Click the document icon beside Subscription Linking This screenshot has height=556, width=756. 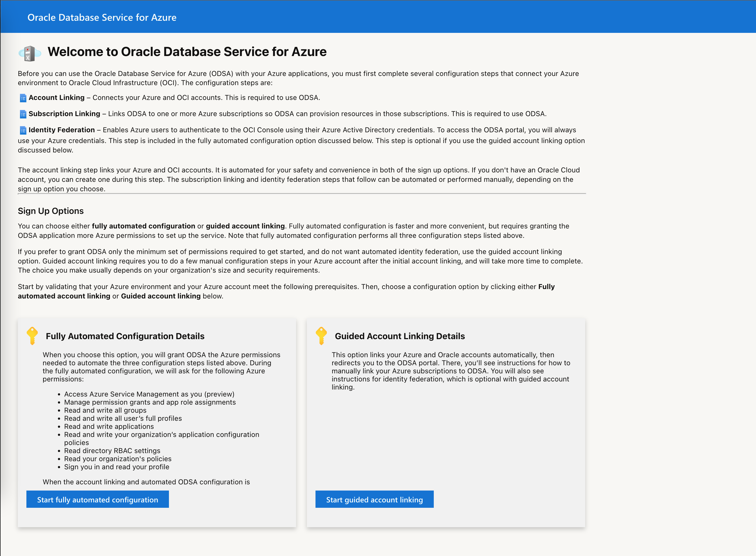pyautogui.click(x=23, y=114)
